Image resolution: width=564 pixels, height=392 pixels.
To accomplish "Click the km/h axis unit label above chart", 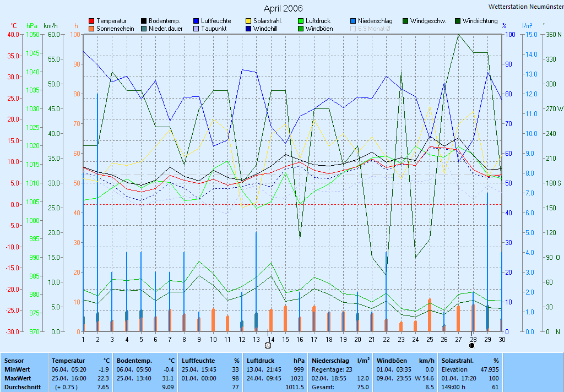I will pyautogui.click(x=50, y=26).
